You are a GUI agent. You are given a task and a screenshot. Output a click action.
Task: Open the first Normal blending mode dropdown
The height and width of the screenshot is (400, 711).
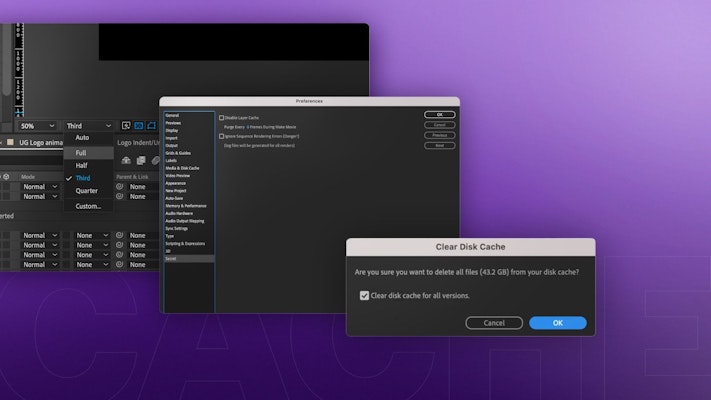(x=40, y=187)
